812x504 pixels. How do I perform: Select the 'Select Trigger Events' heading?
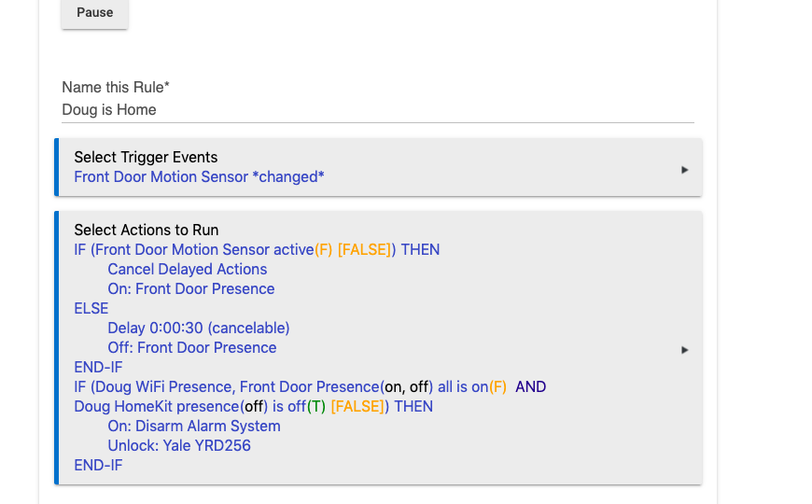tap(146, 158)
